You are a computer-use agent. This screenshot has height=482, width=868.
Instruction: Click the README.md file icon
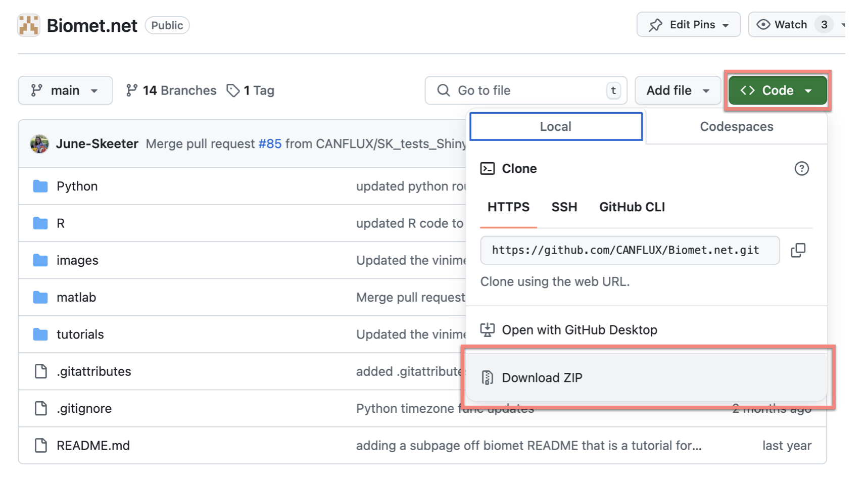pyautogui.click(x=41, y=446)
